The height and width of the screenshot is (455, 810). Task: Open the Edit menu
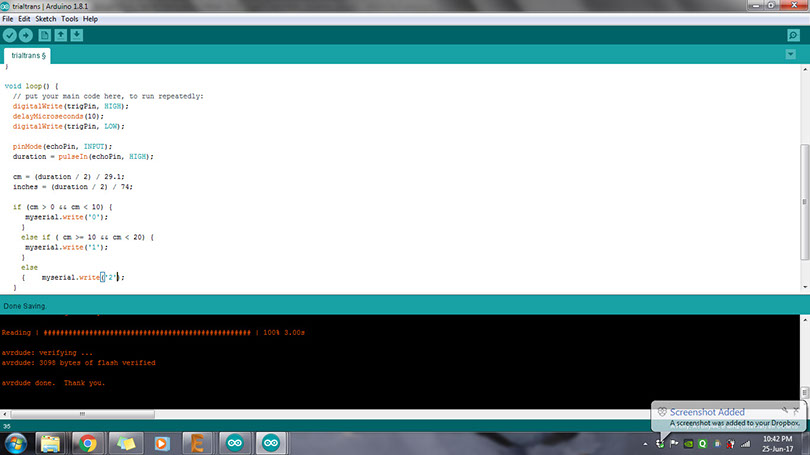24,19
